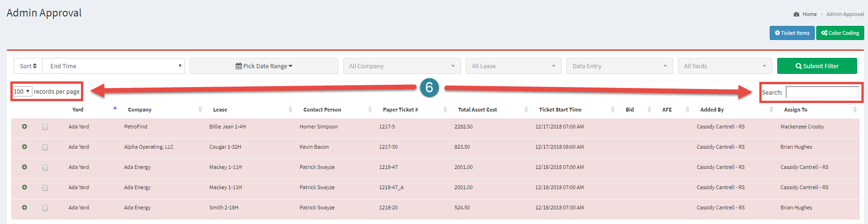Click sort arrows beside Bid column
The width and height of the screenshot is (868, 224).
649,110
